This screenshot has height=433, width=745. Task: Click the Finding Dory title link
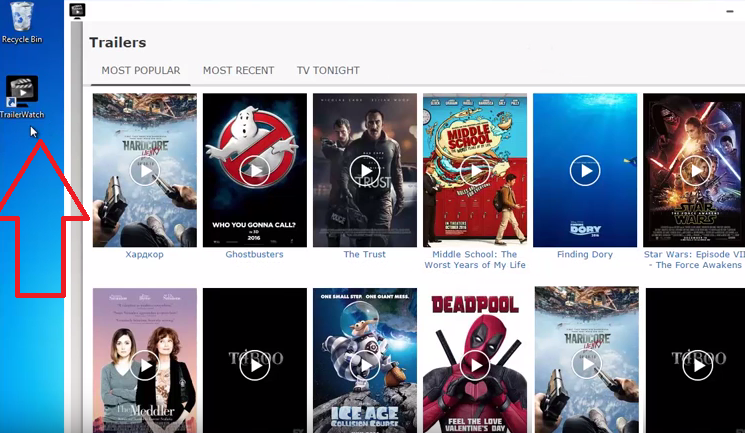click(585, 255)
